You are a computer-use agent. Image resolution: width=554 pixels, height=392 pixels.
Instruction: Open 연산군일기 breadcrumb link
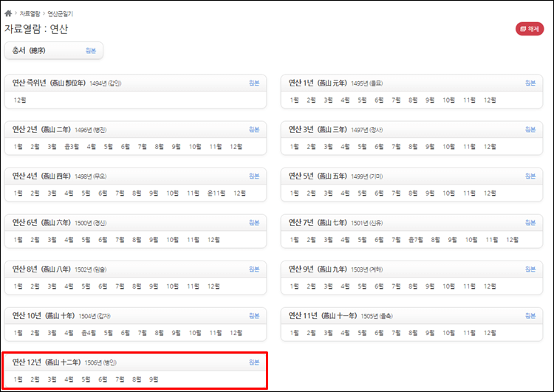[60, 14]
